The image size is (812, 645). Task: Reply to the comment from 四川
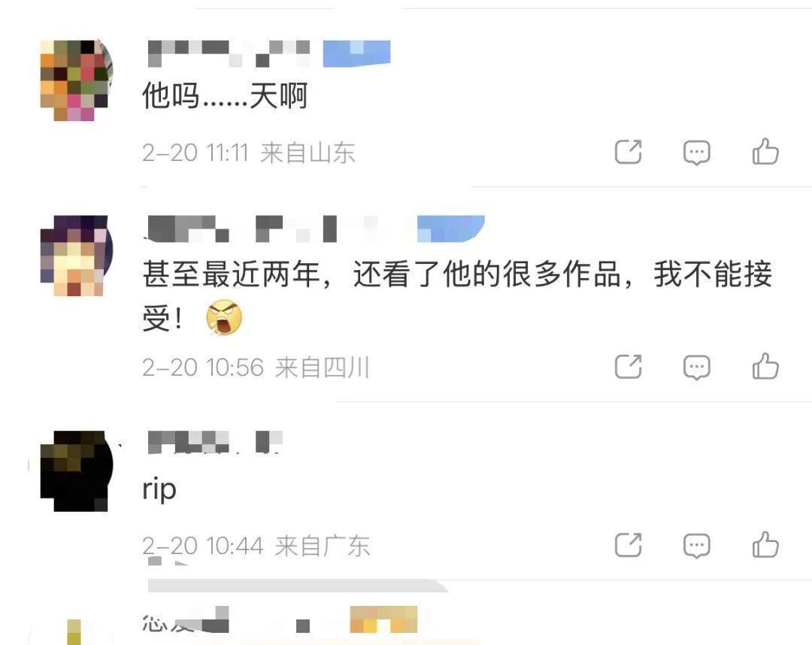point(696,368)
